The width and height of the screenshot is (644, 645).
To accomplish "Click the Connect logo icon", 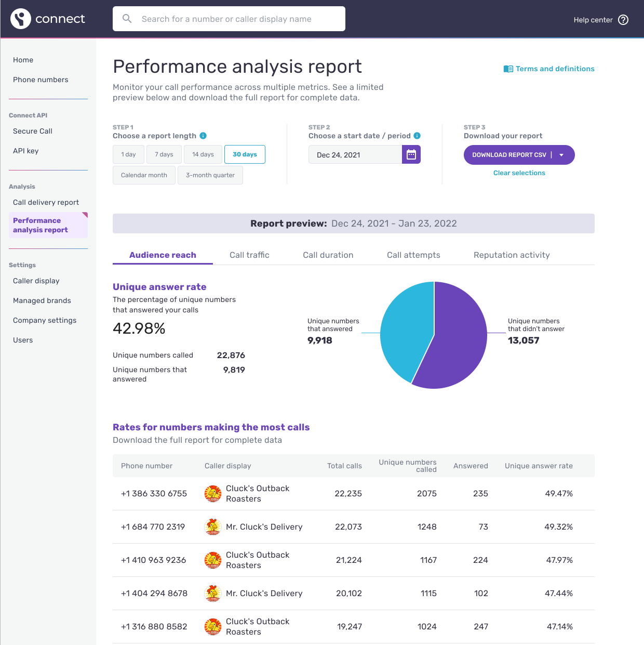I will 21,19.
